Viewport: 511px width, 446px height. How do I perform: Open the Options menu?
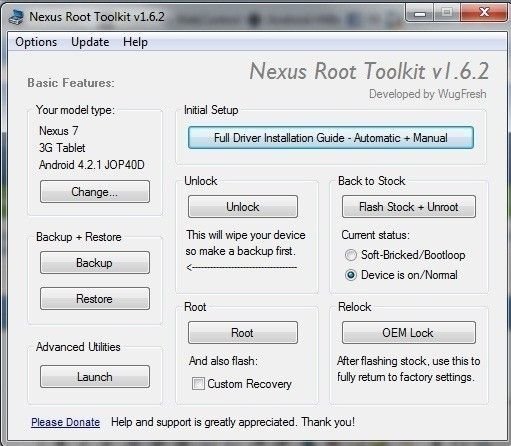pyautogui.click(x=36, y=42)
